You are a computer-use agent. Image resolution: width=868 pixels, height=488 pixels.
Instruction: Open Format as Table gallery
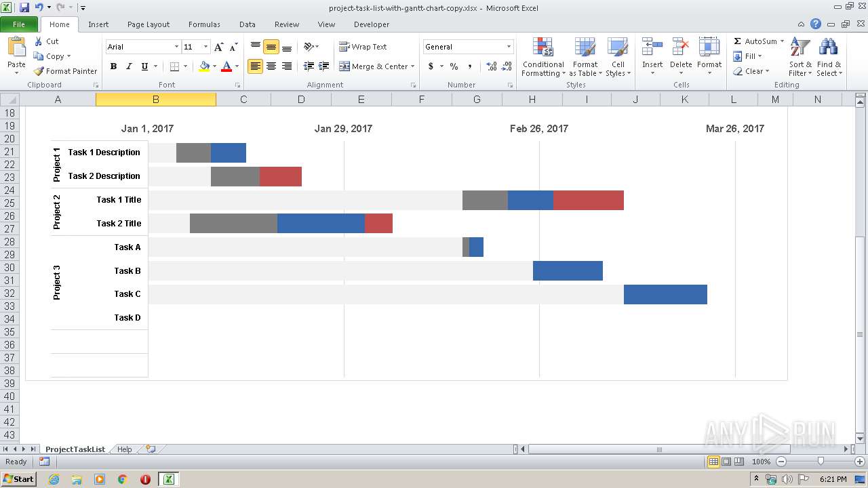(x=585, y=57)
